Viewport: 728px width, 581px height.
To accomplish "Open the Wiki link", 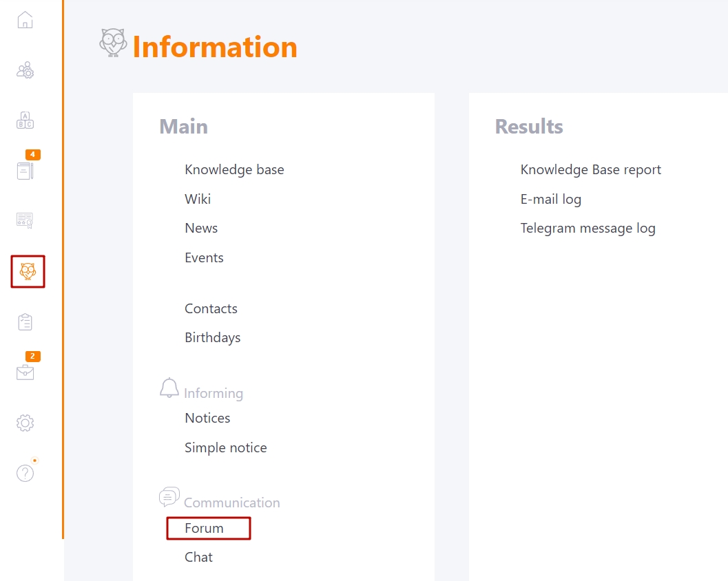I will point(198,199).
